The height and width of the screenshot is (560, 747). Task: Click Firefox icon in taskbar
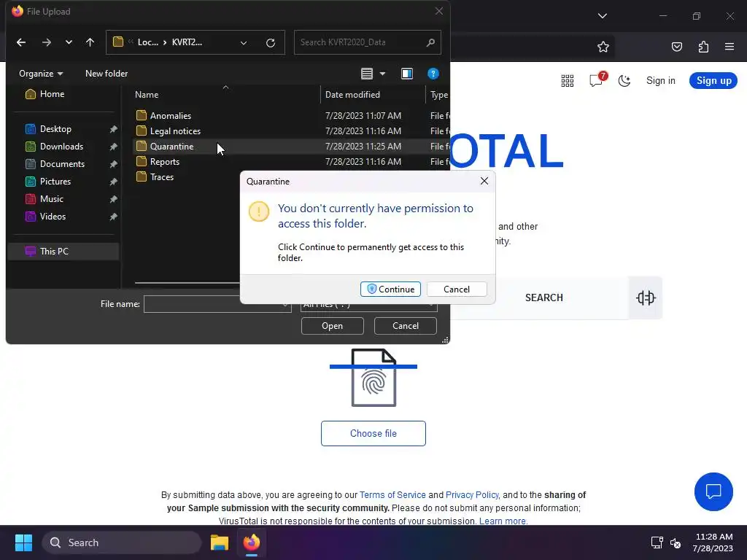252,542
